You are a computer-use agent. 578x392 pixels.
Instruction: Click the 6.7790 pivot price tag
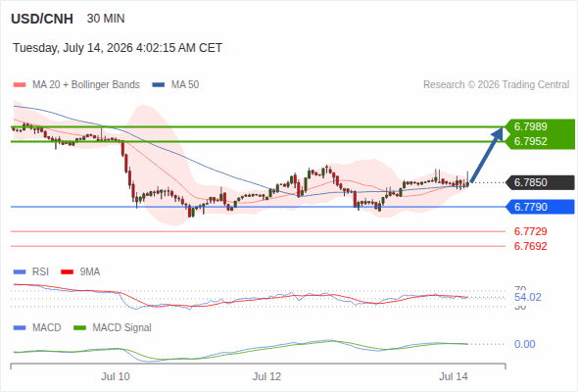coord(540,207)
